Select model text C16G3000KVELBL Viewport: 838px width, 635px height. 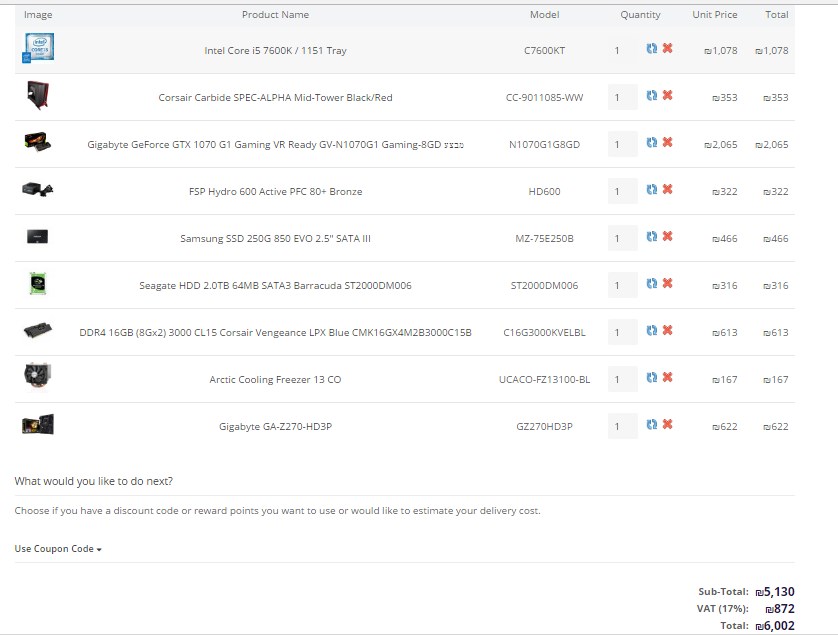[545, 333]
